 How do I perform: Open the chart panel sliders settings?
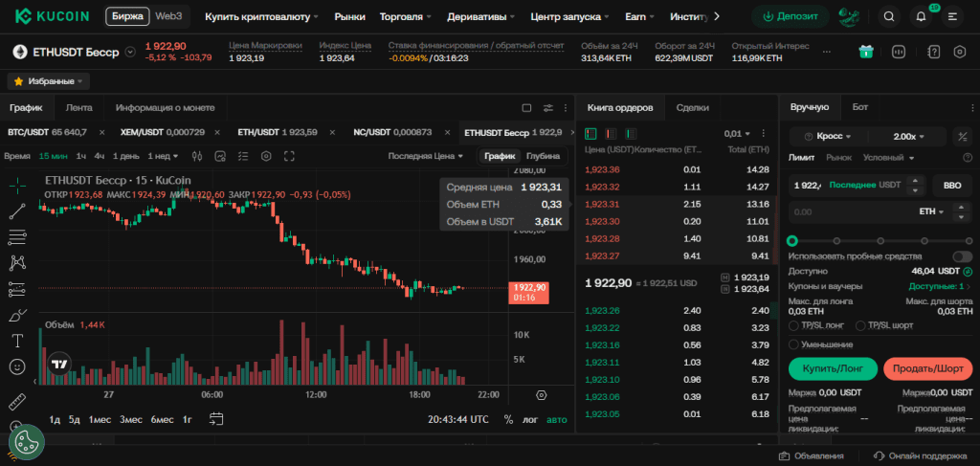click(548, 108)
